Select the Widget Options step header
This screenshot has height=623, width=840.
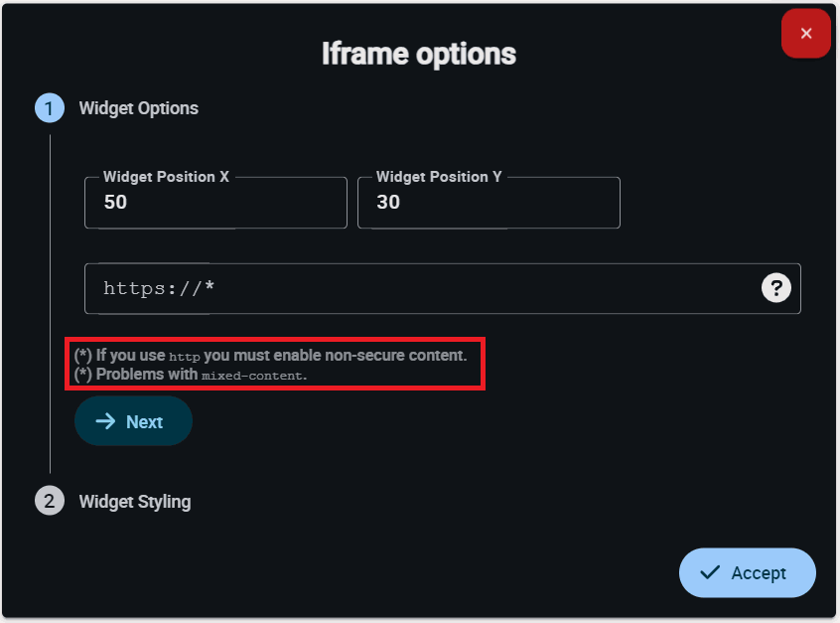click(139, 108)
